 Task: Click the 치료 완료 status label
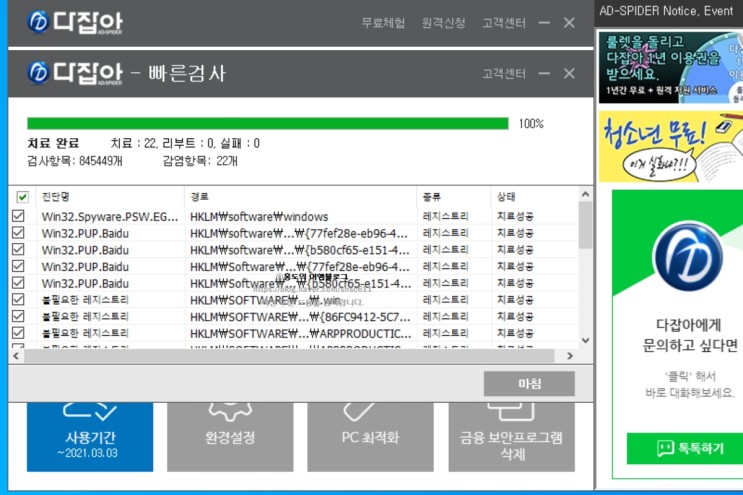pos(53,143)
